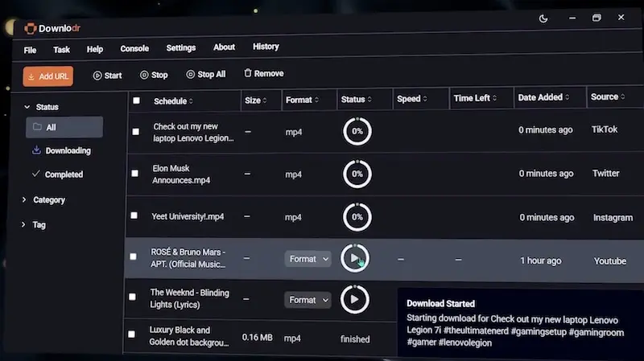Show Completed items filter
This screenshot has height=361, width=644.
point(57,174)
